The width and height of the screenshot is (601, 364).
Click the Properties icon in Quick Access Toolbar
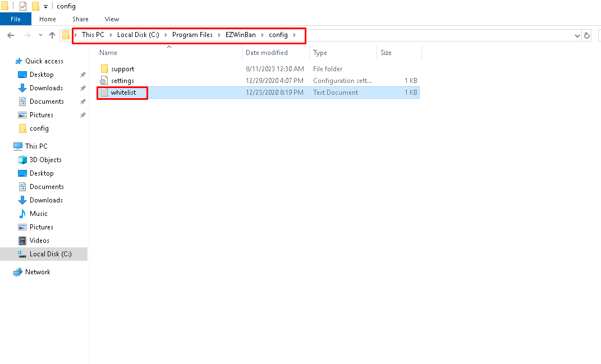coord(24,6)
